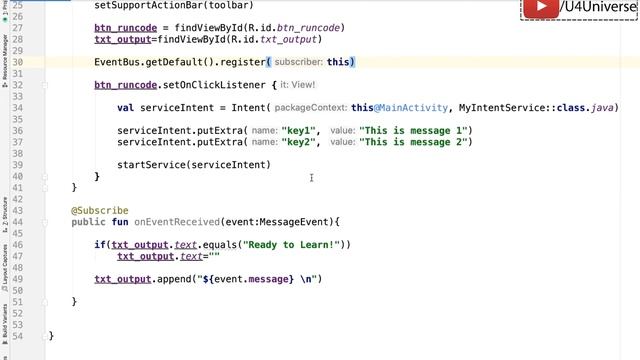Image resolution: width=640 pixels, height=360 pixels.
Task: Click the "This is message 1" string
Action: (413, 131)
